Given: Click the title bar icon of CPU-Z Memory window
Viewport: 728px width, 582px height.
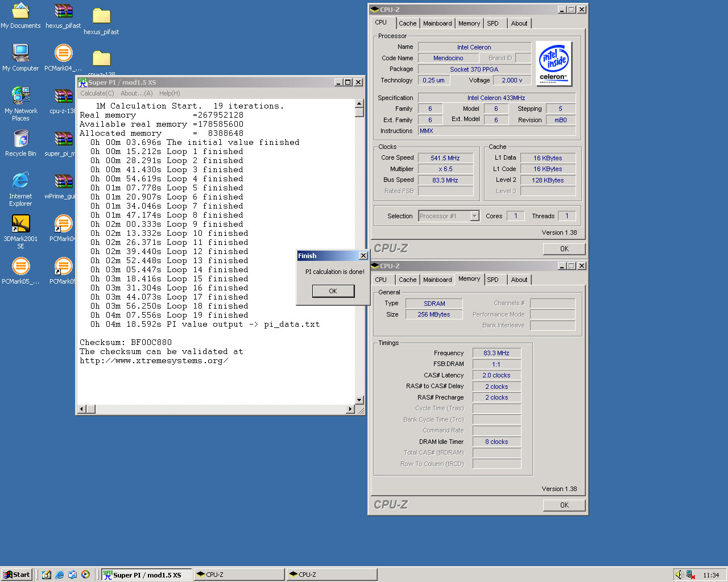Looking at the screenshot, I should click(x=375, y=266).
